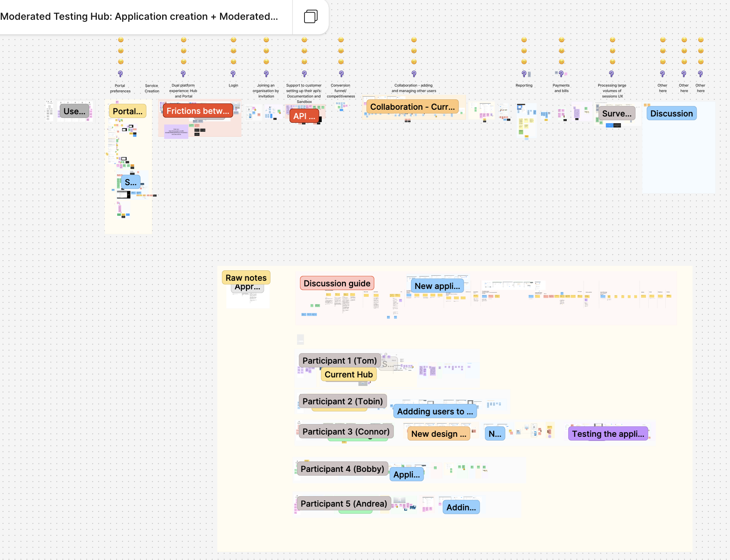Select the yellow Raw notes section label
730x560 pixels.
tap(246, 278)
